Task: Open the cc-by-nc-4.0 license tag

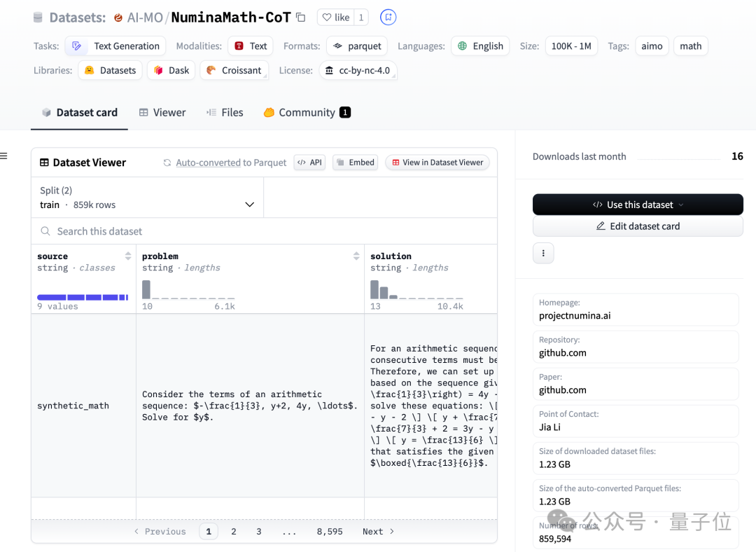Action: (358, 70)
